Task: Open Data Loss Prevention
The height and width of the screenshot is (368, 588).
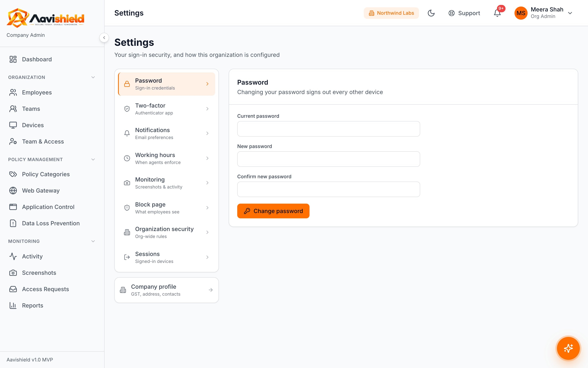Action: (x=52, y=223)
